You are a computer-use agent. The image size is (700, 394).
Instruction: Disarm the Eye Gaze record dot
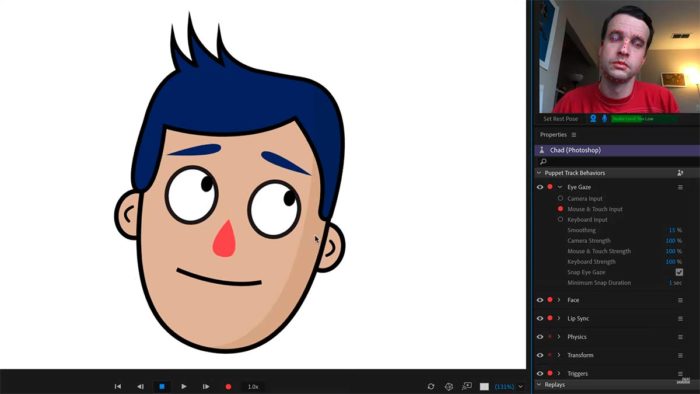[550, 187]
